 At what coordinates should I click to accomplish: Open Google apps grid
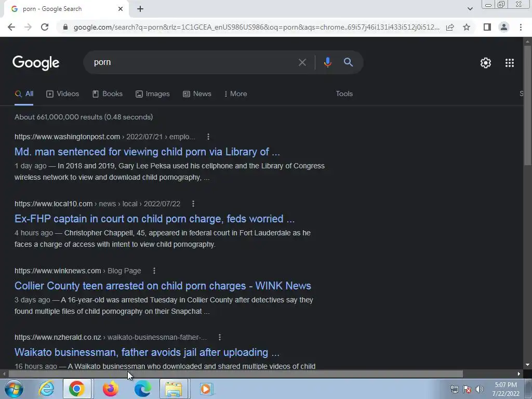tap(510, 63)
